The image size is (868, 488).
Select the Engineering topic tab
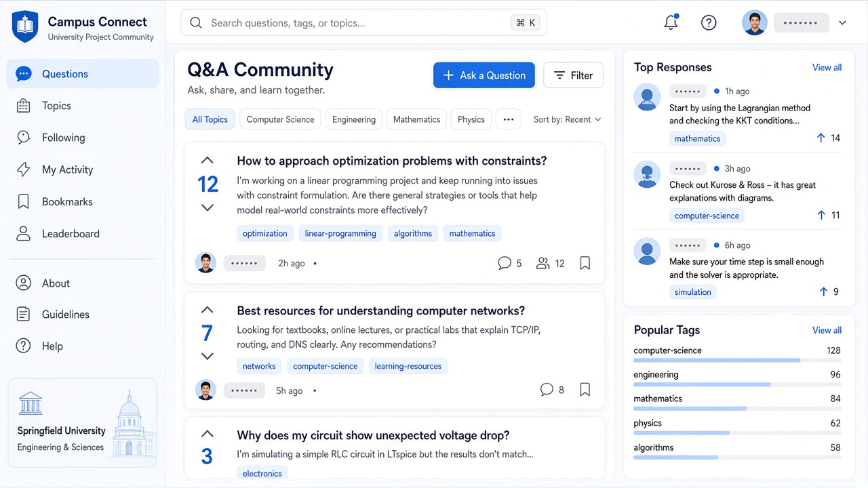(354, 119)
